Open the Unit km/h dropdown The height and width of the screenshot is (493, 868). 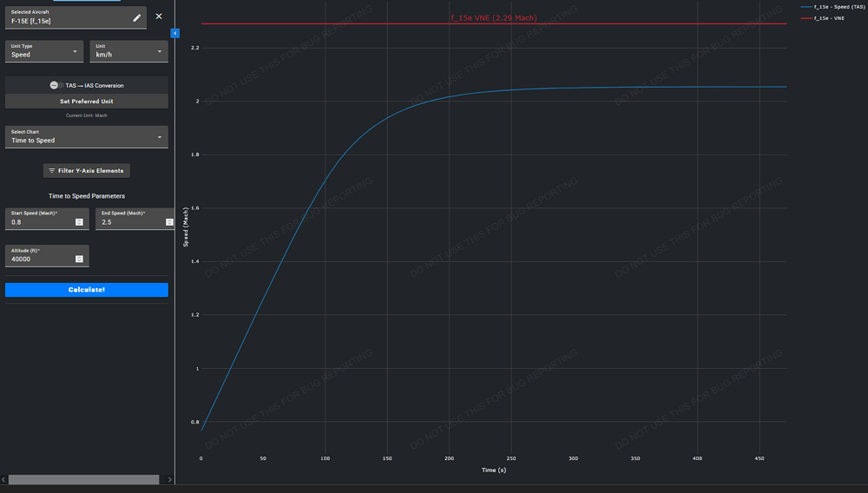[129, 51]
